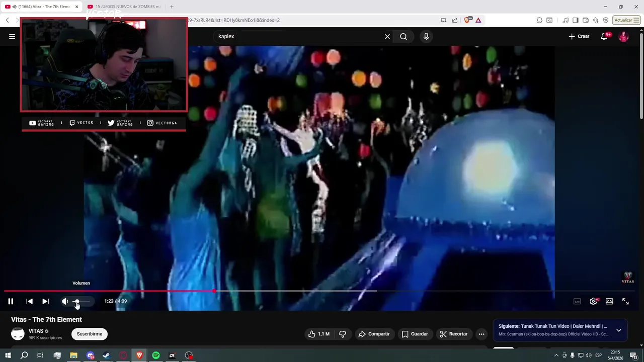This screenshot has width=644, height=362.
Task: Navigate back in the browser
Action: point(8,20)
